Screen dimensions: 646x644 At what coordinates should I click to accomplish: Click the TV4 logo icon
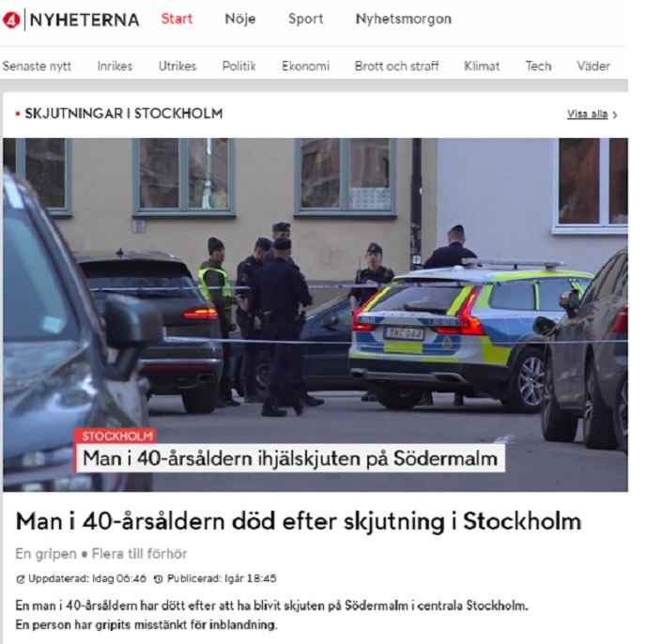coord(11,20)
